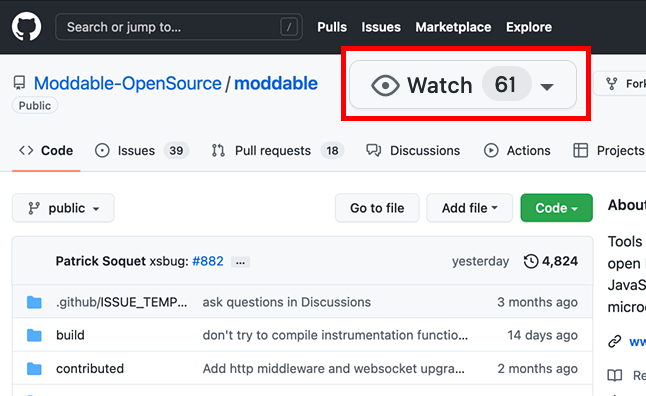
Task: Click the Moddable-OpenSource organization link
Action: pos(127,83)
